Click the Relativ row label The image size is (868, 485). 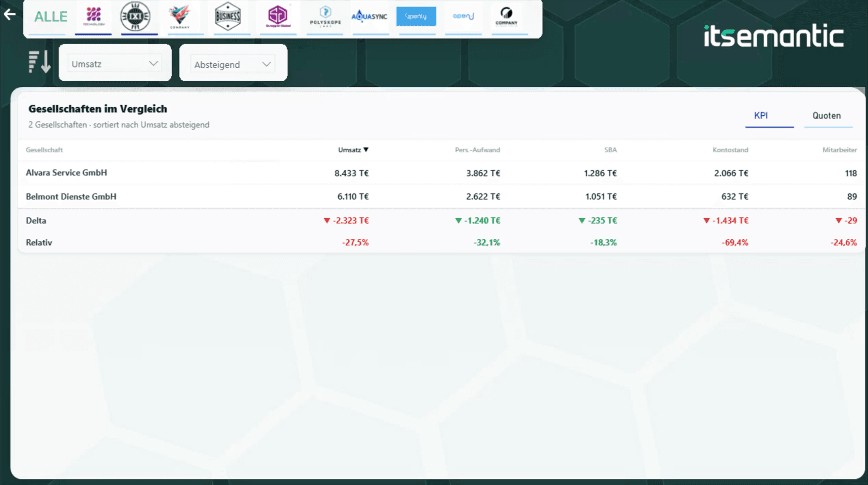[39, 242]
